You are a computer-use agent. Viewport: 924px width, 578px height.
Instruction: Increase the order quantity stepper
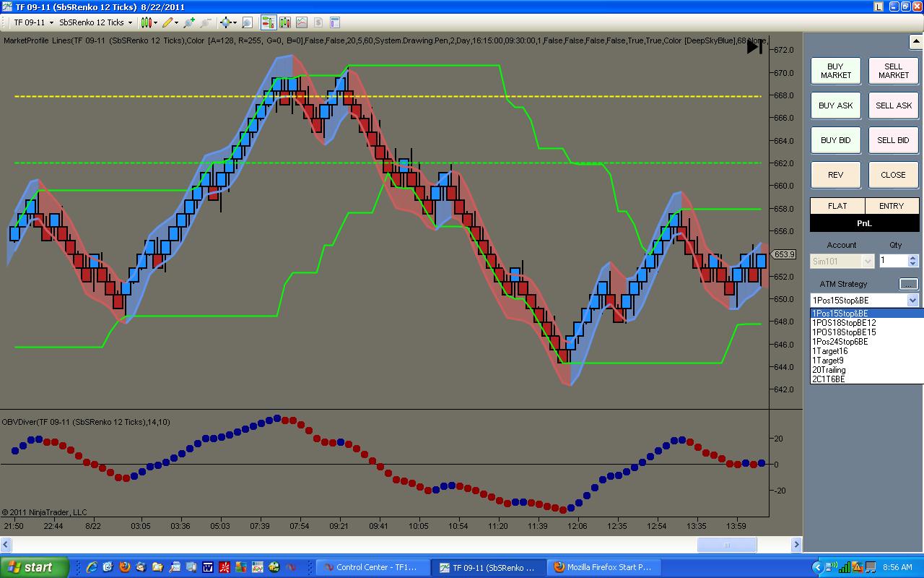(913, 258)
